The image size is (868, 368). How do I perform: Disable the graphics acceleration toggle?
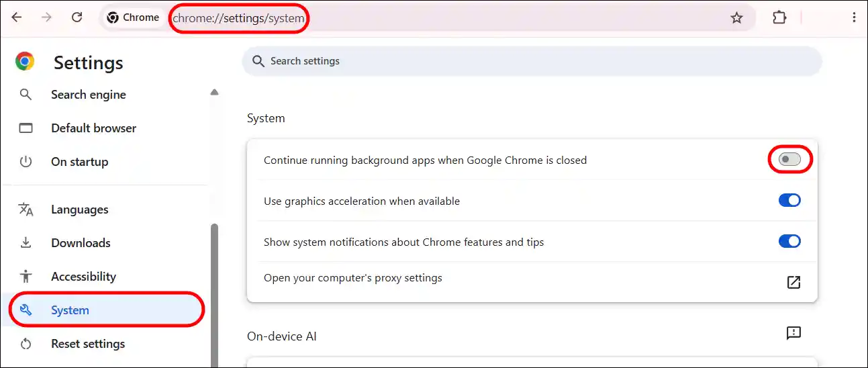point(789,200)
